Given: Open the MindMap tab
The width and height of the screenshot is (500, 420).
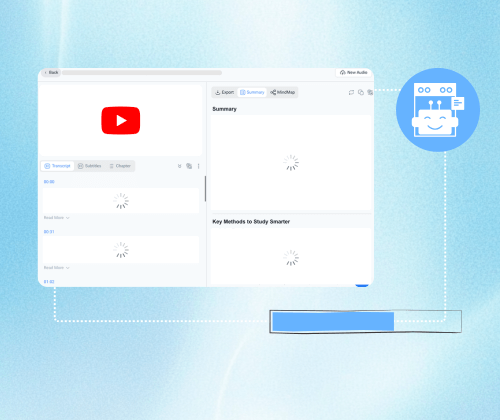Looking at the screenshot, I should coord(283,92).
